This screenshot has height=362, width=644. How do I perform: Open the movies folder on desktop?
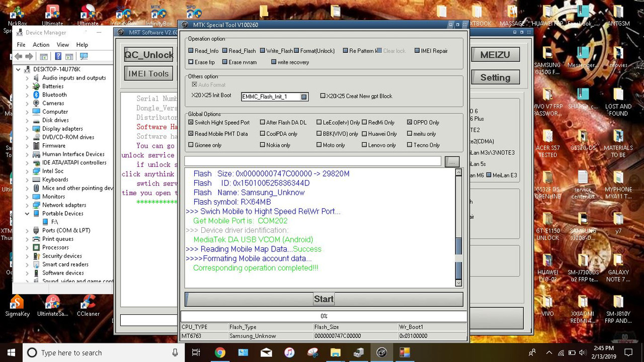[618, 57]
